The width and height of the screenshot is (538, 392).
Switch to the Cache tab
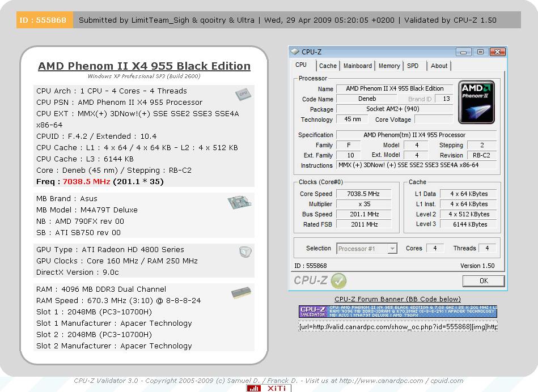tap(328, 66)
